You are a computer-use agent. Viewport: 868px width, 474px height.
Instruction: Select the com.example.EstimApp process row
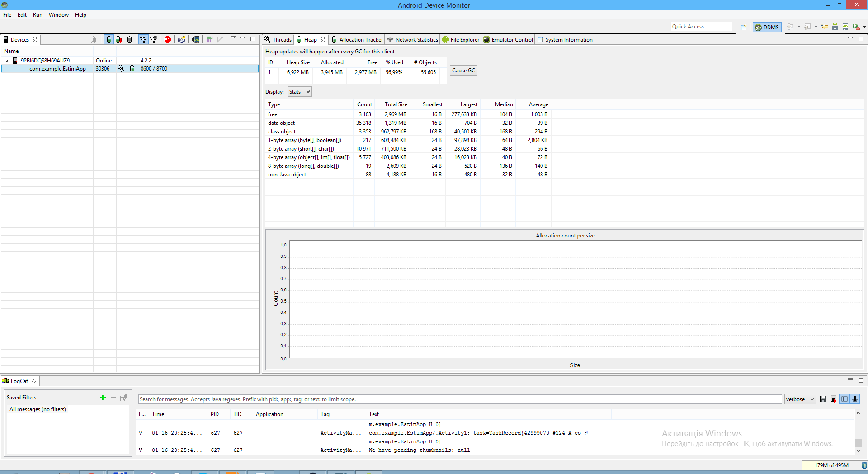[130, 69]
